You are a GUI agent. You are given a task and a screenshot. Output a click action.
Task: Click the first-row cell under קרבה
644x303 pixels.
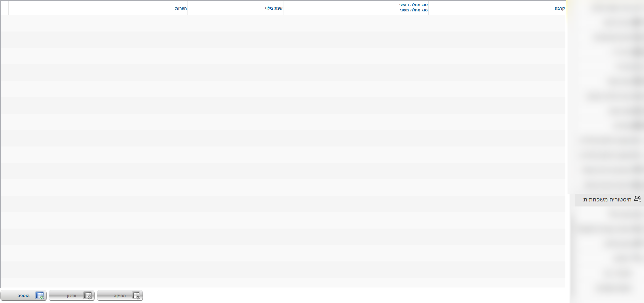[497, 23]
